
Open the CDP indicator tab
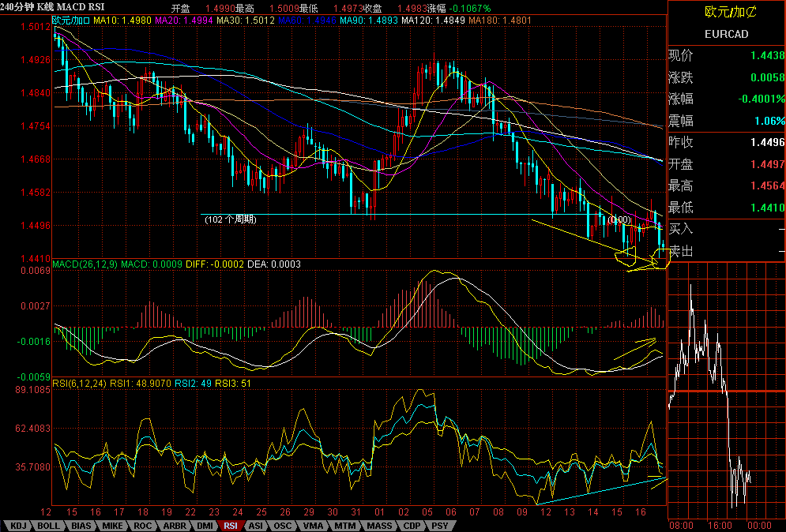click(412, 526)
